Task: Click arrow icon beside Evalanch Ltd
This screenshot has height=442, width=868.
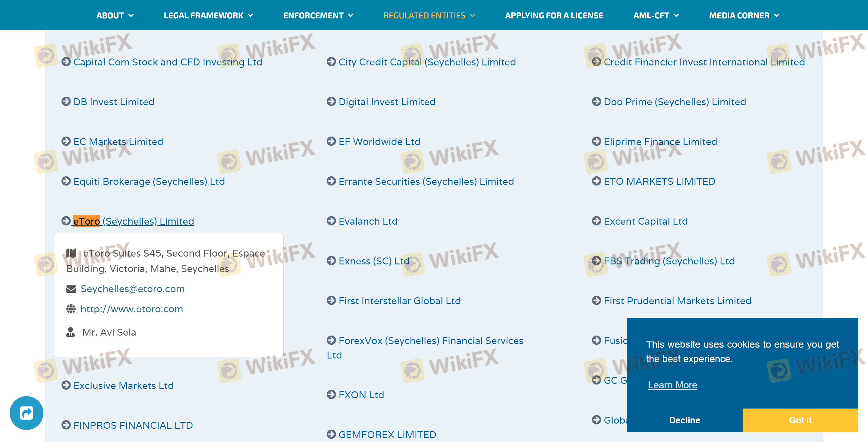Action: point(331,221)
